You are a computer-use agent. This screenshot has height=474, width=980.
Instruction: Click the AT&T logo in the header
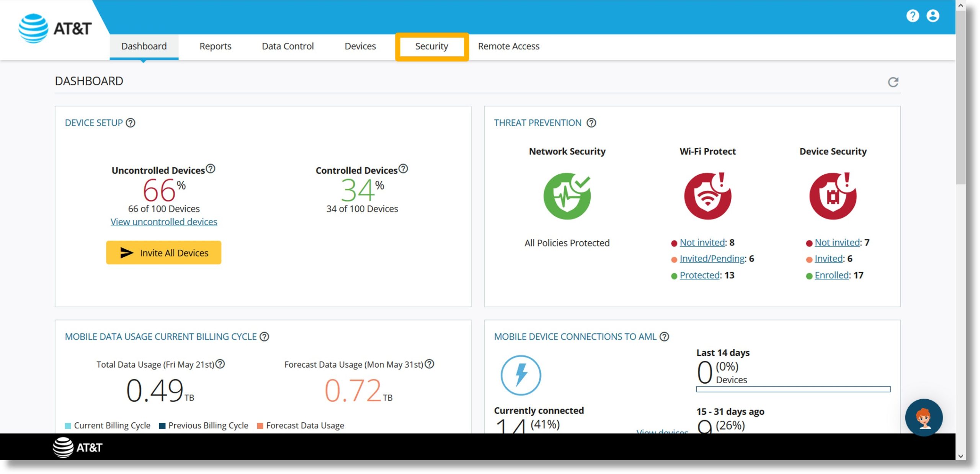[55, 28]
